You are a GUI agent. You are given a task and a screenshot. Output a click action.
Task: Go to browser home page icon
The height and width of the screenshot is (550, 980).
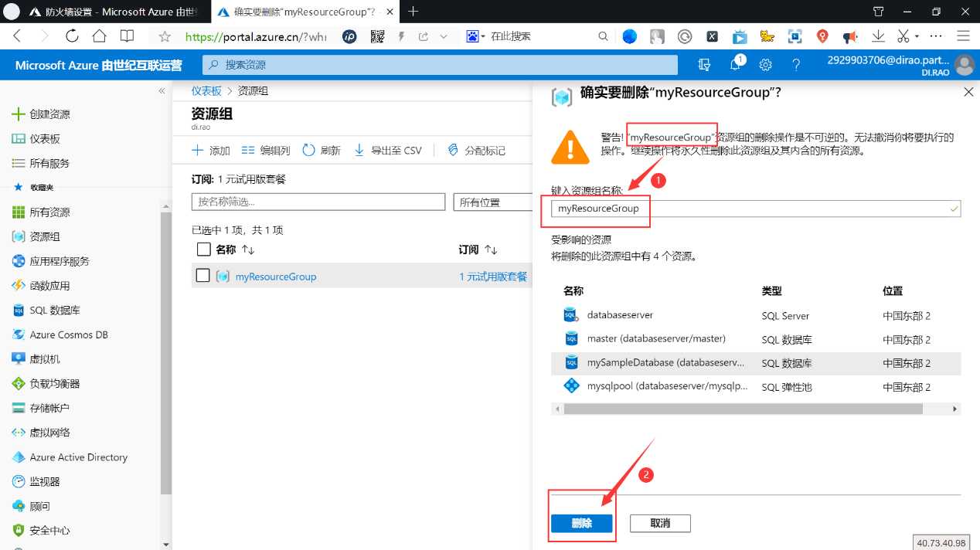[99, 36]
